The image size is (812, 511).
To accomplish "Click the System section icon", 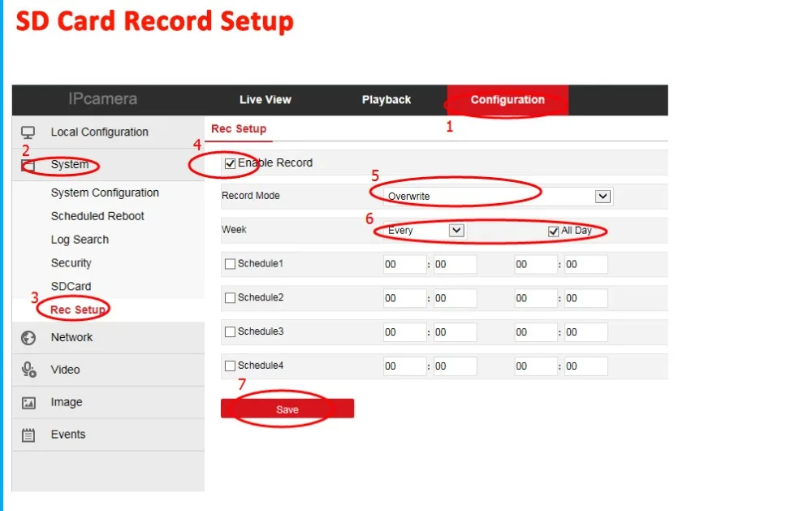I will [28, 164].
